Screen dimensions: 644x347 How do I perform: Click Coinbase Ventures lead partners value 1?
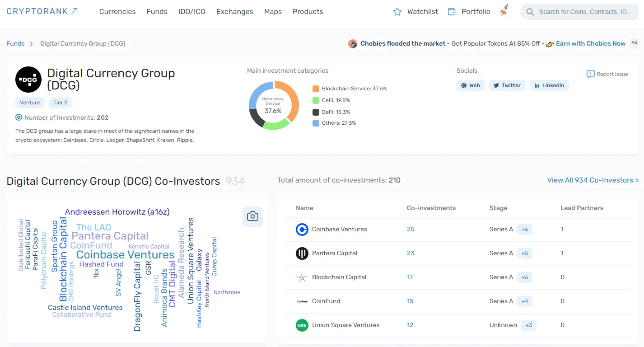coord(562,230)
